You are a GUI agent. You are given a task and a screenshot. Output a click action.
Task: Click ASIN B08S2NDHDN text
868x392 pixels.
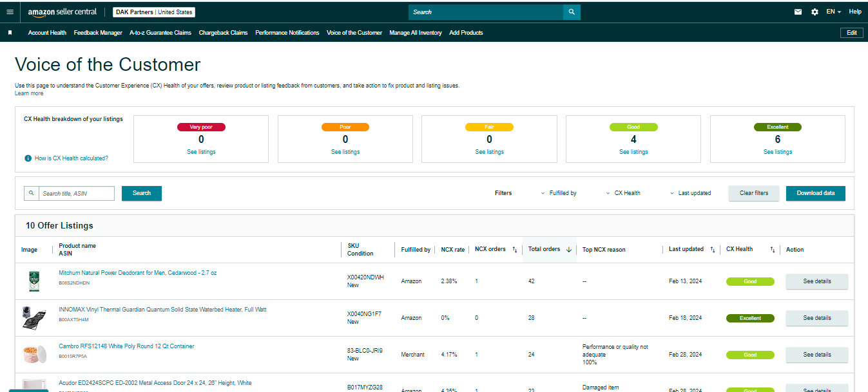point(74,283)
